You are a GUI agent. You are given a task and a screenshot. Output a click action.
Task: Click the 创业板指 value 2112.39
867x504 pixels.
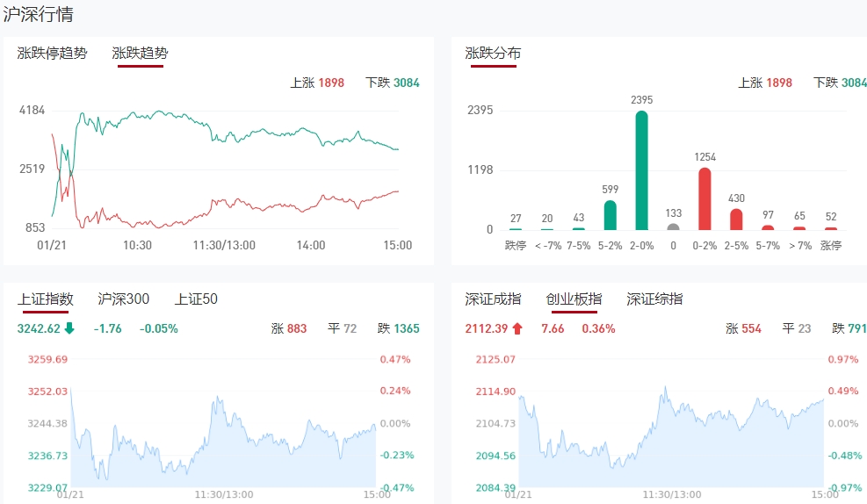tap(487, 328)
